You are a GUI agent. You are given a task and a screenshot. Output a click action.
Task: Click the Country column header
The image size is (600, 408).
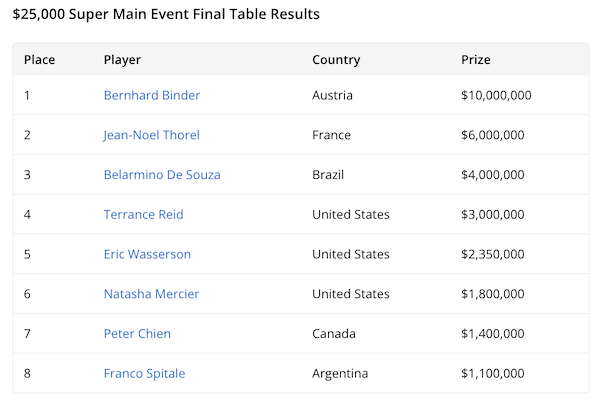[336, 60]
